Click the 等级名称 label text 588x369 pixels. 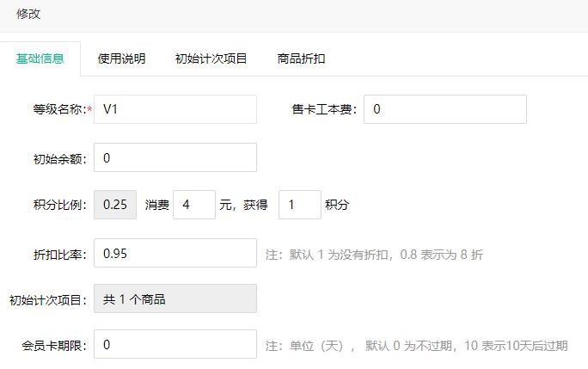[57, 110]
